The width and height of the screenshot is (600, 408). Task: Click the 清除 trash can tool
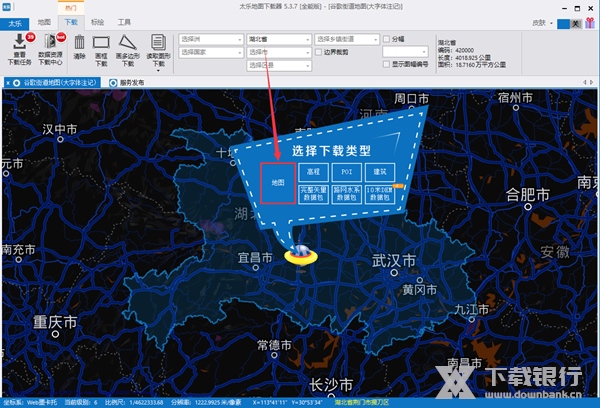tap(79, 42)
